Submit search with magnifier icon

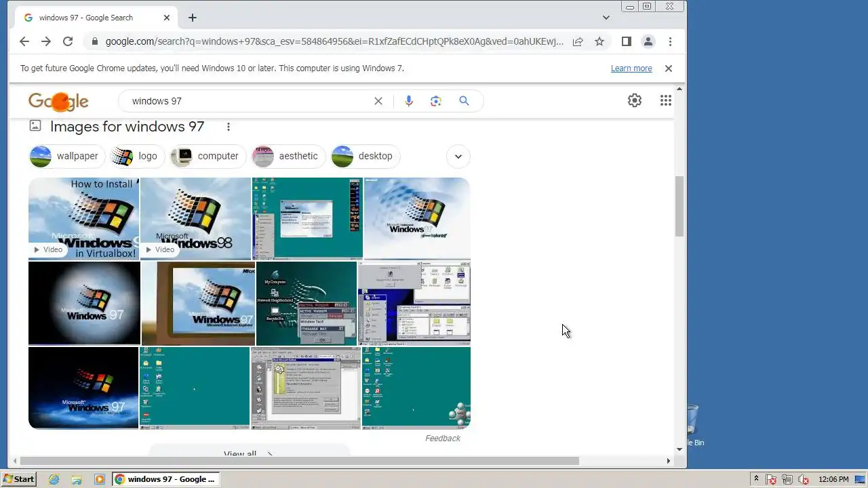pos(464,101)
